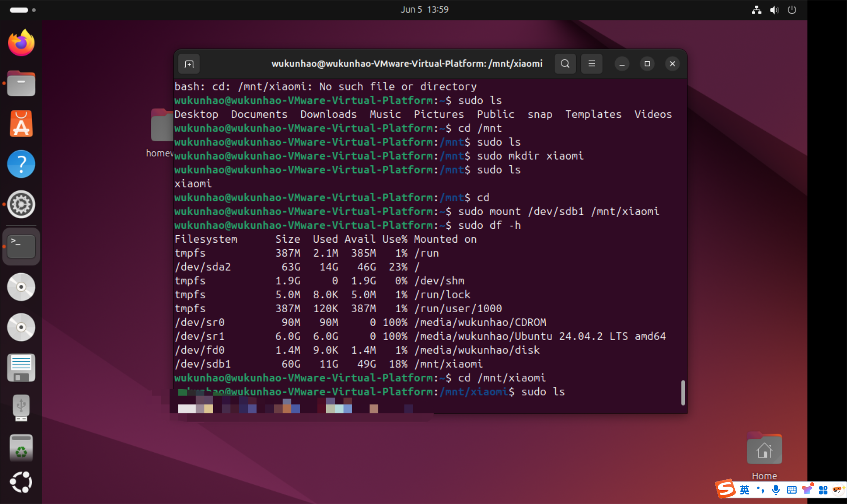Open the floppy disk drive icon
Image resolution: width=847 pixels, height=504 pixels.
tap(21, 367)
